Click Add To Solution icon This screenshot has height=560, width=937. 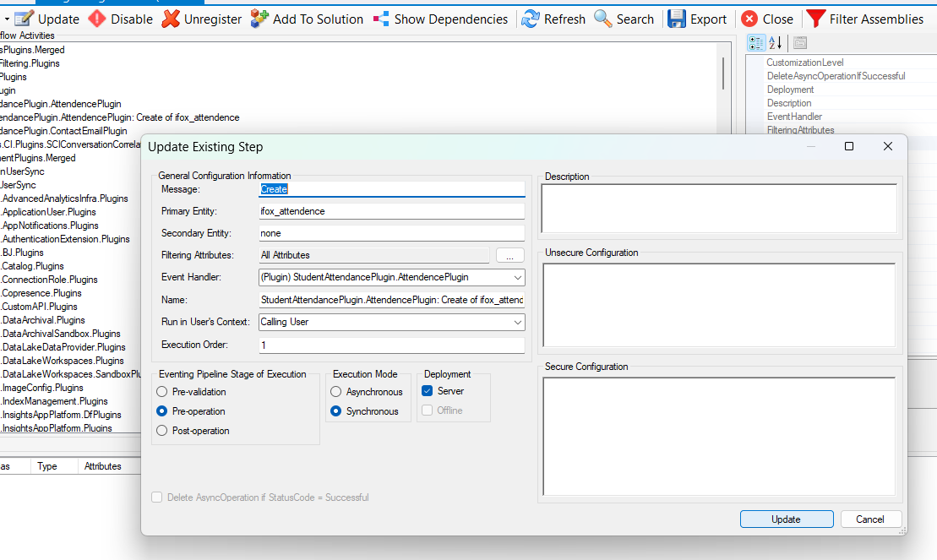click(x=259, y=19)
